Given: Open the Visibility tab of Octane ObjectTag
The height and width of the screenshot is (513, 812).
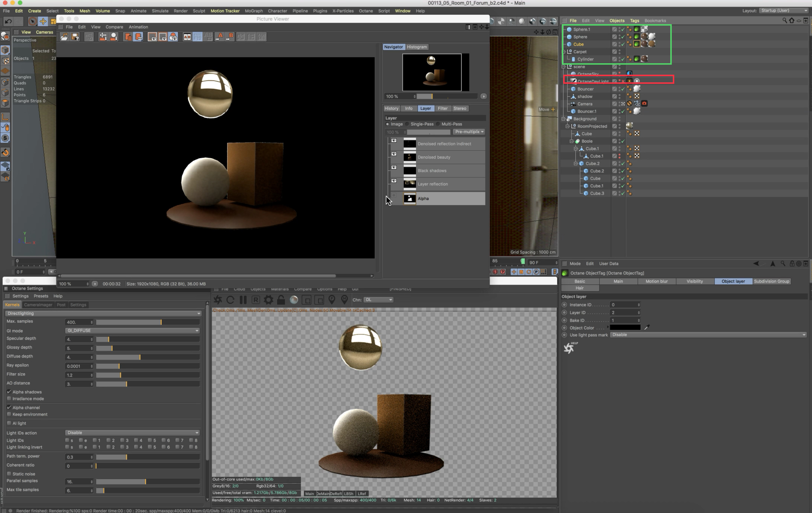Looking at the screenshot, I should [x=694, y=281].
